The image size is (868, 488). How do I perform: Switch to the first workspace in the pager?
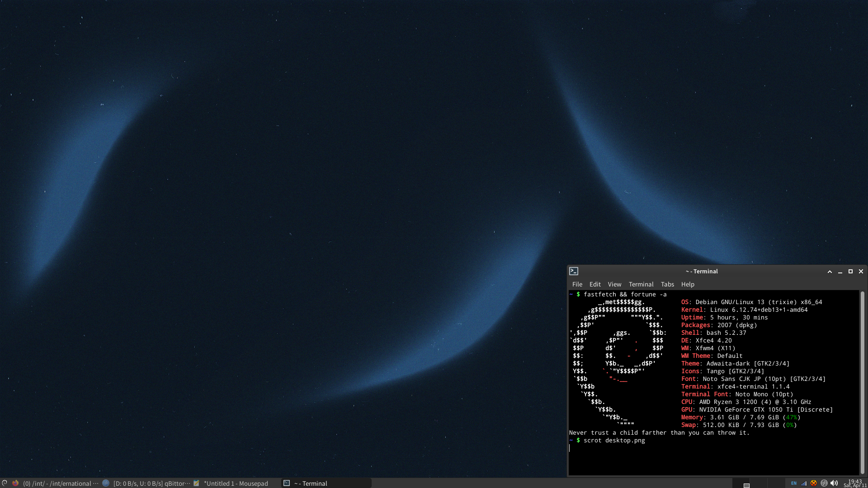(741, 483)
